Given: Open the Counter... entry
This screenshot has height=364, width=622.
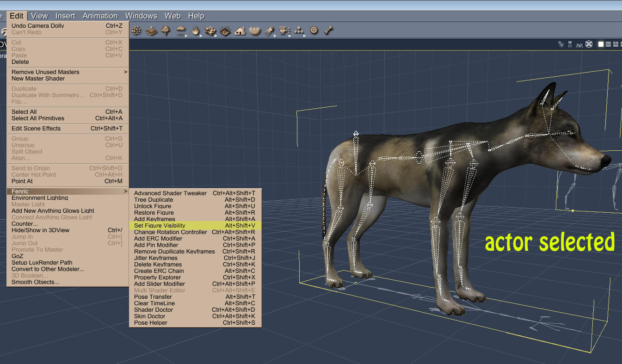Looking at the screenshot, I should click(68, 224).
